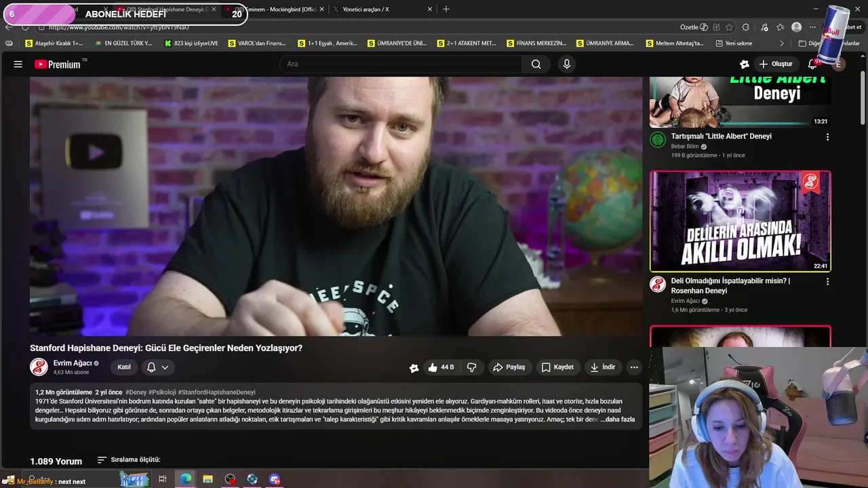Click the İndir download button

pyautogui.click(x=603, y=367)
